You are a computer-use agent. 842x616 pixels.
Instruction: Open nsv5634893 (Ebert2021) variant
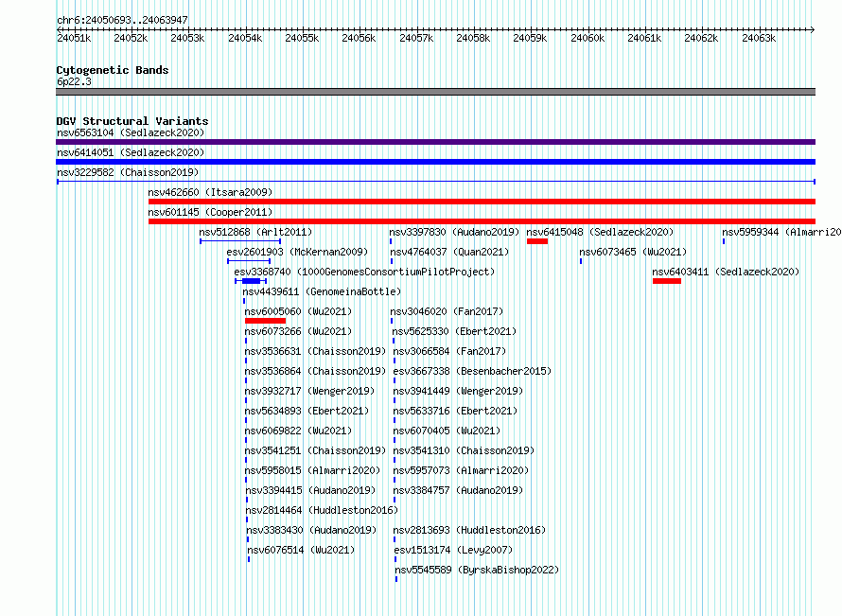(x=307, y=411)
